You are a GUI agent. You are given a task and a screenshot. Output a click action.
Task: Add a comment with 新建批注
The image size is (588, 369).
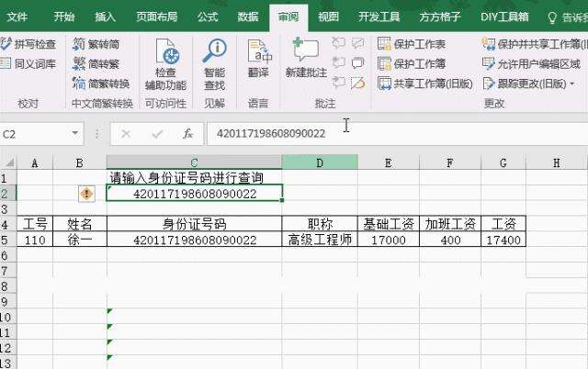point(306,58)
